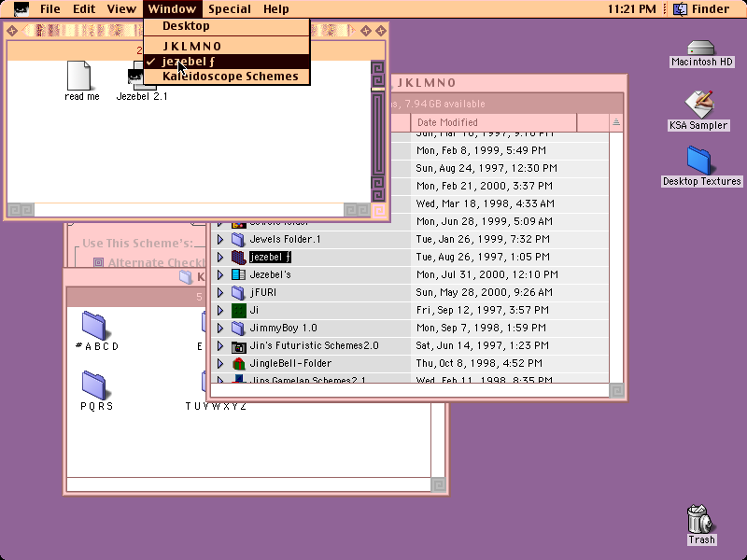Click date Mon, Feb 8, 1999, 5:49 PM
The width and height of the screenshot is (747, 560).
point(481,150)
